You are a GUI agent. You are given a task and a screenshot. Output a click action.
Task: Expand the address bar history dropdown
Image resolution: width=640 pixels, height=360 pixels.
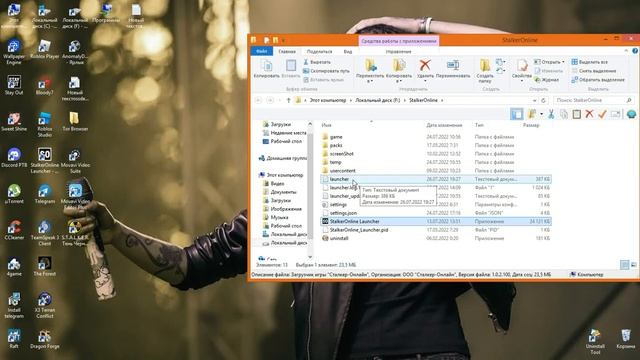pos(534,100)
